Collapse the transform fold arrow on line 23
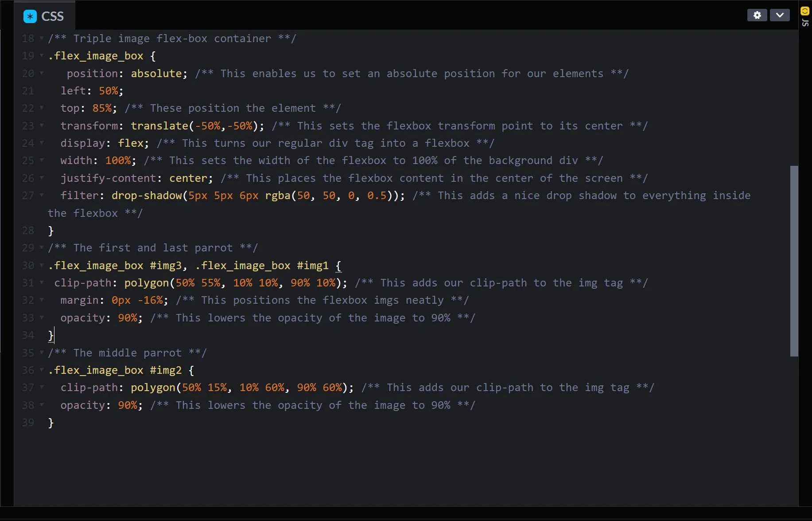The image size is (812, 521). pos(41,125)
